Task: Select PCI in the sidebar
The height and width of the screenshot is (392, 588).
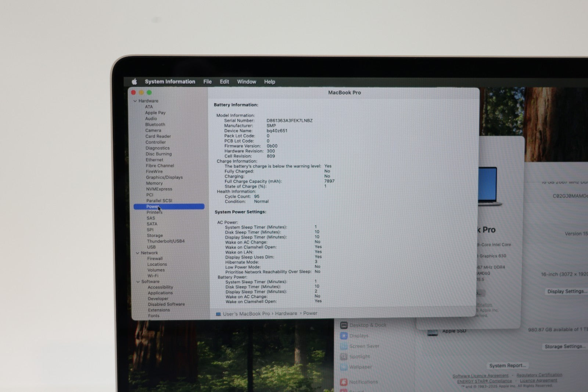Action: click(150, 195)
